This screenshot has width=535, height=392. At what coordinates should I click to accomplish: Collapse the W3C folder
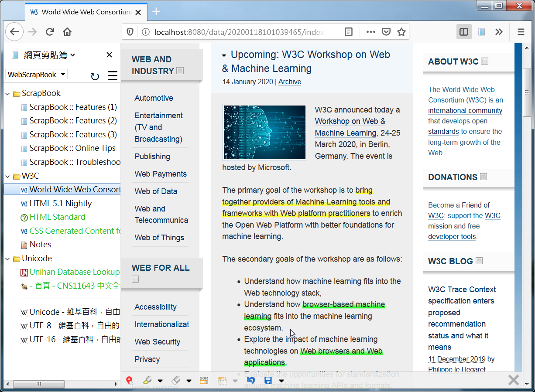tap(8, 176)
